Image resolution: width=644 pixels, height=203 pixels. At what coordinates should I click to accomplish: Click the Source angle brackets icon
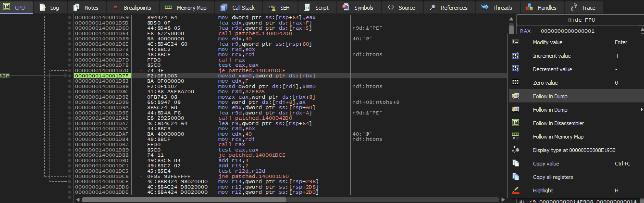[390, 7]
